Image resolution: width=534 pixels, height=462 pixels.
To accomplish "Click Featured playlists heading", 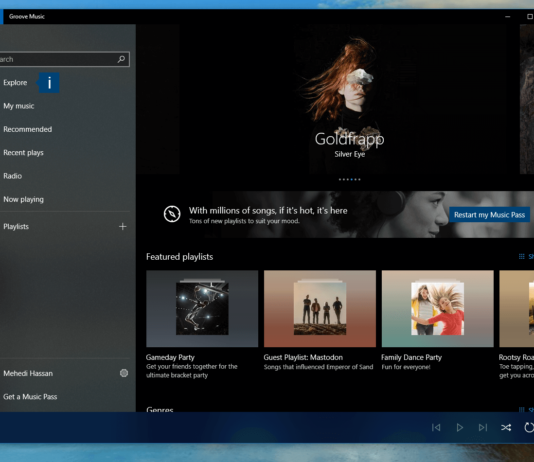I will 179,257.
